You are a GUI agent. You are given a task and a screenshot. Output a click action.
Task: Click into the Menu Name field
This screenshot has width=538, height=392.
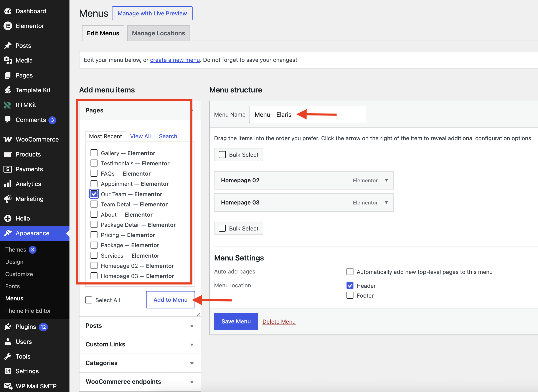pos(307,115)
